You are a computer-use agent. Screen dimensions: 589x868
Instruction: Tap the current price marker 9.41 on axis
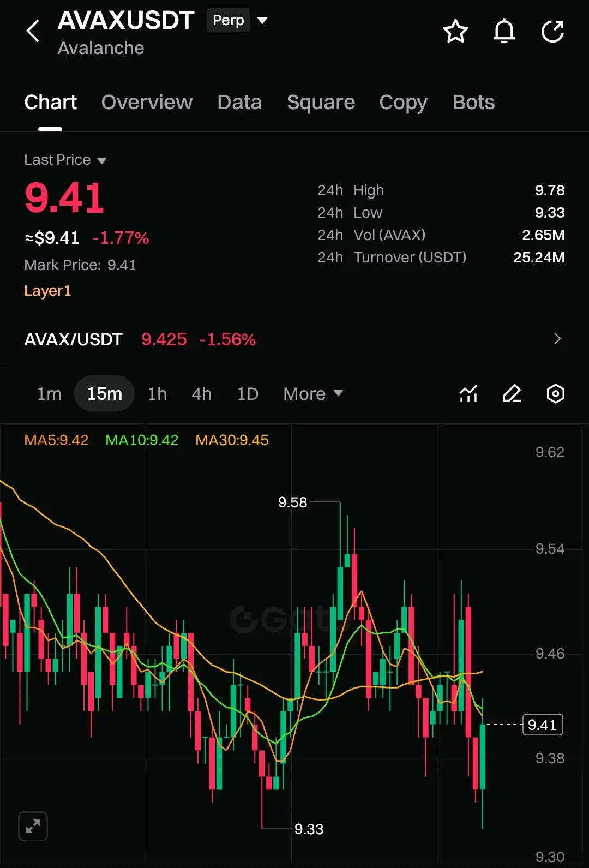pos(542,725)
